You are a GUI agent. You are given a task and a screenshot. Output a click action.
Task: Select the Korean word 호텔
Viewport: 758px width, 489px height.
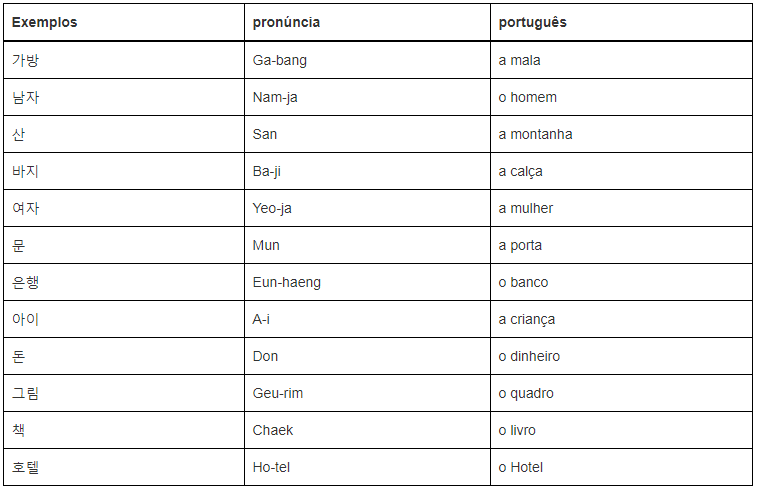click(x=26, y=467)
